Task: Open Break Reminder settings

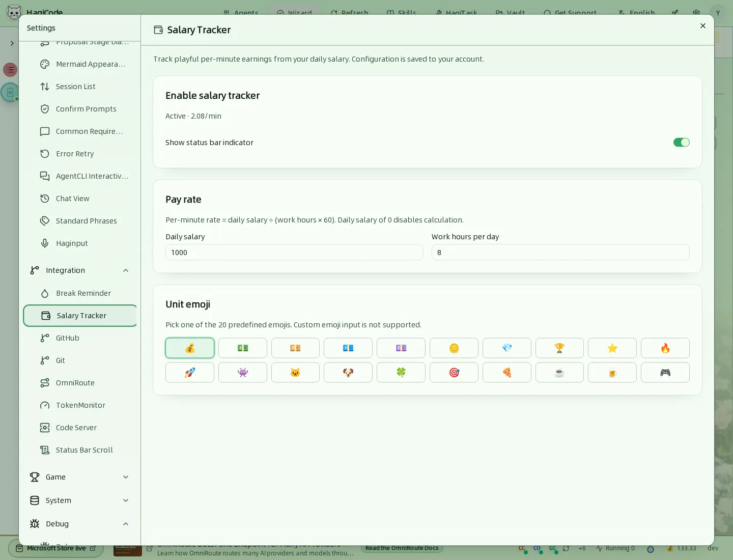Action: 80,293
